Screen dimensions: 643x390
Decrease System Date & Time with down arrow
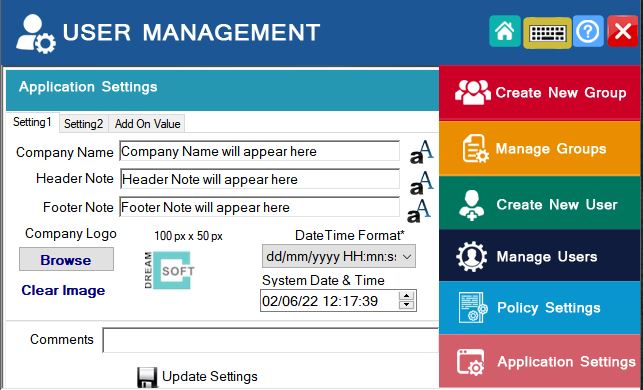(407, 306)
